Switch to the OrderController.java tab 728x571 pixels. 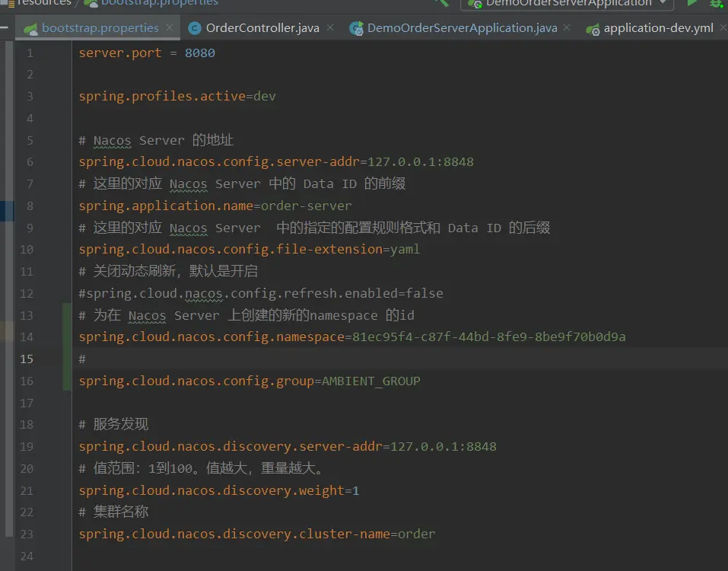coord(262,28)
